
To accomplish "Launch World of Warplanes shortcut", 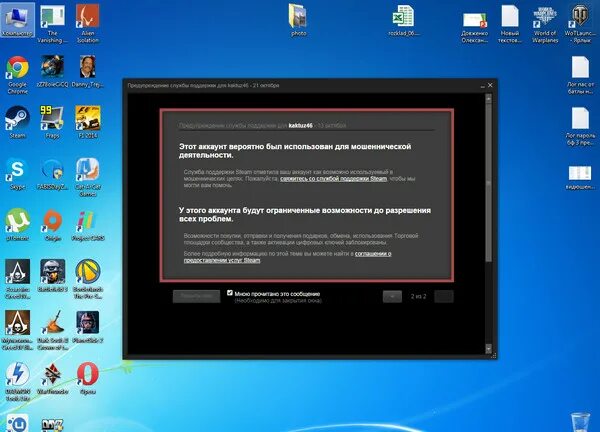I will click(545, 24).
